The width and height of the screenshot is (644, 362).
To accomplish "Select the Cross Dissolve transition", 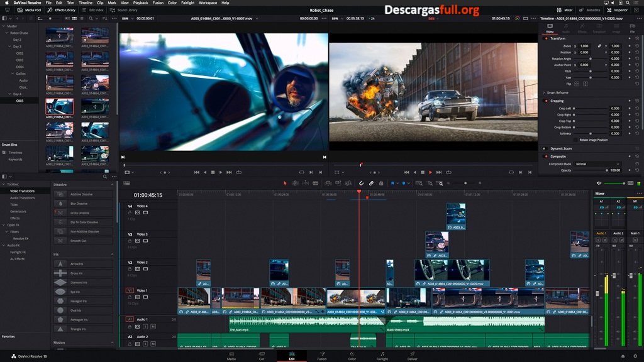I will 79,212.
